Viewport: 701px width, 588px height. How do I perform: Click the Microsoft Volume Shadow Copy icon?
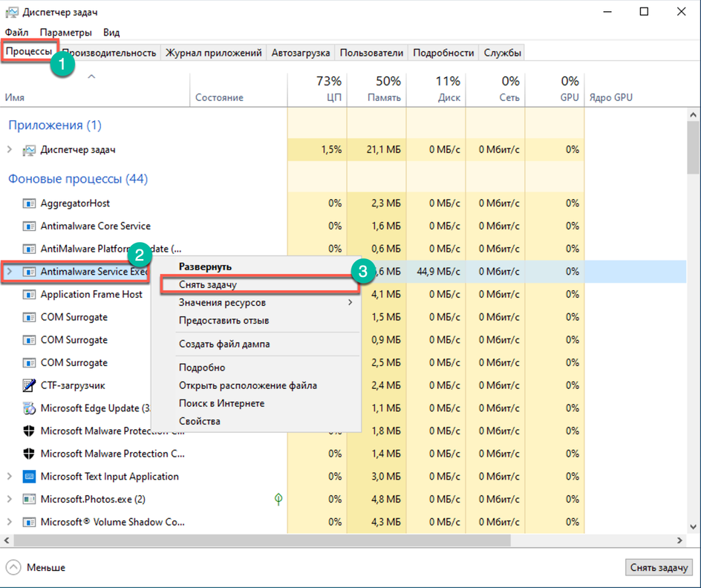[29, 522]
